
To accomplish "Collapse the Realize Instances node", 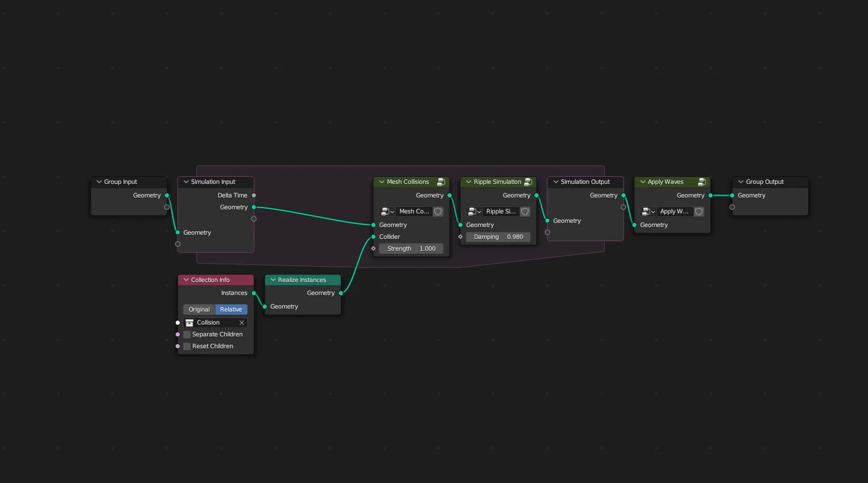I will (x=273, y=280).
